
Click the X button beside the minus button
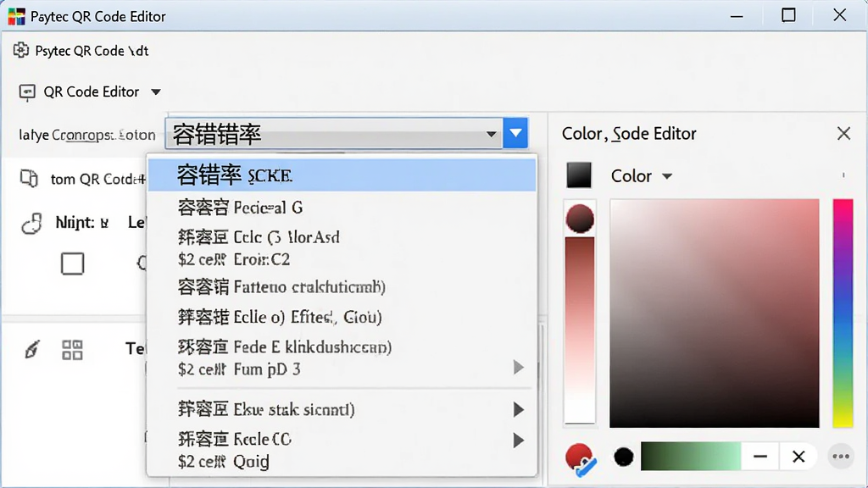[798, 457]
